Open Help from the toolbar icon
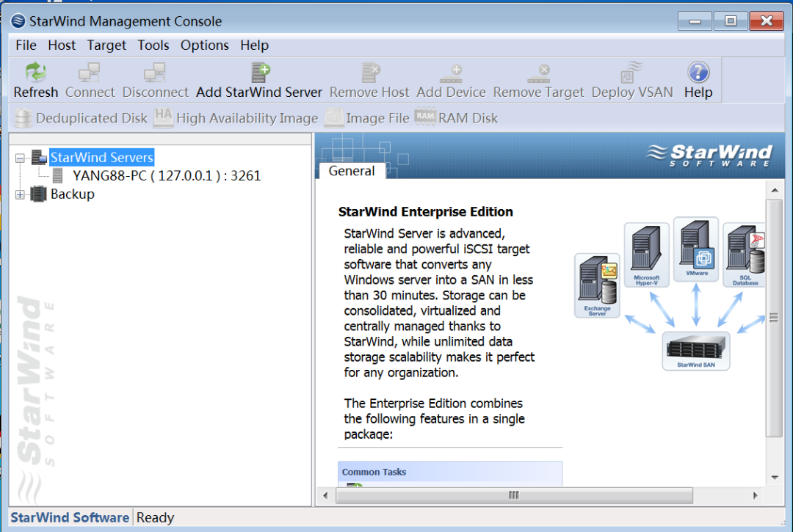Viewport: 793px width, 532px height. click(698, 72)
